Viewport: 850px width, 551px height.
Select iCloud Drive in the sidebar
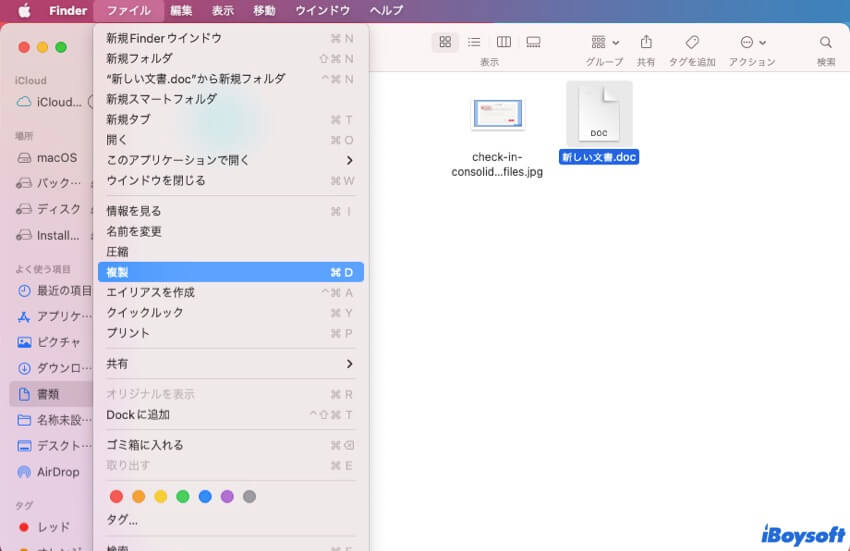pyautogui.click(x=51, y=102)
